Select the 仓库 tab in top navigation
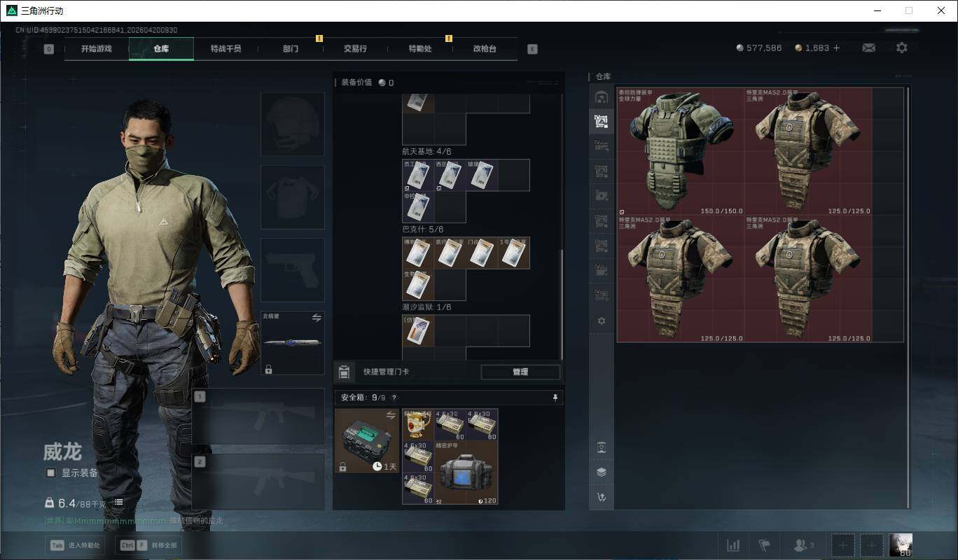The height and width of the screenshot is (560, 958). [x=161, y=49]
